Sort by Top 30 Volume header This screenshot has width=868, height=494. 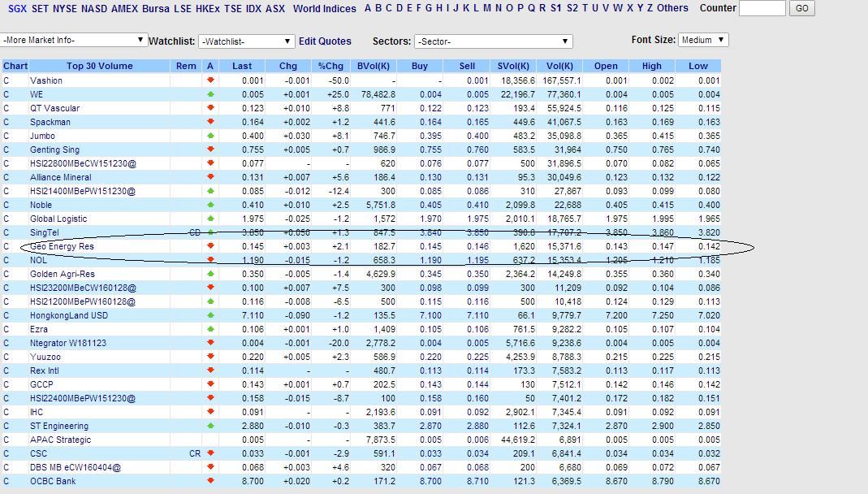pyautogui.click(x=100, y=66)
